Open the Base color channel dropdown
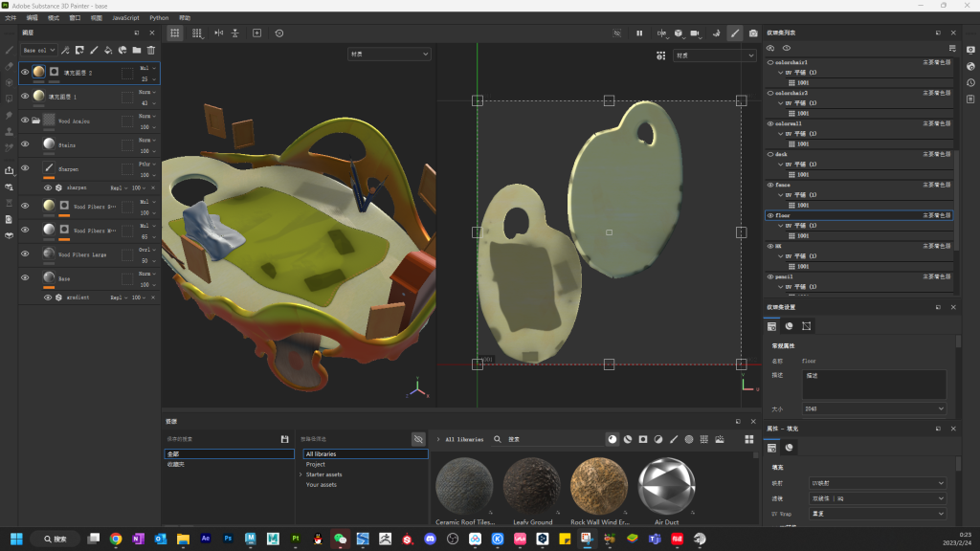 click(x=39, y=50)
